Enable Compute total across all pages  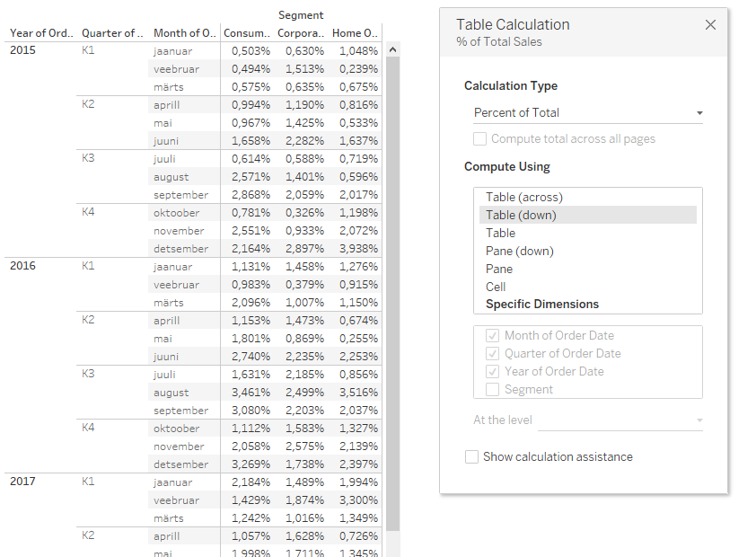(480, 139)
